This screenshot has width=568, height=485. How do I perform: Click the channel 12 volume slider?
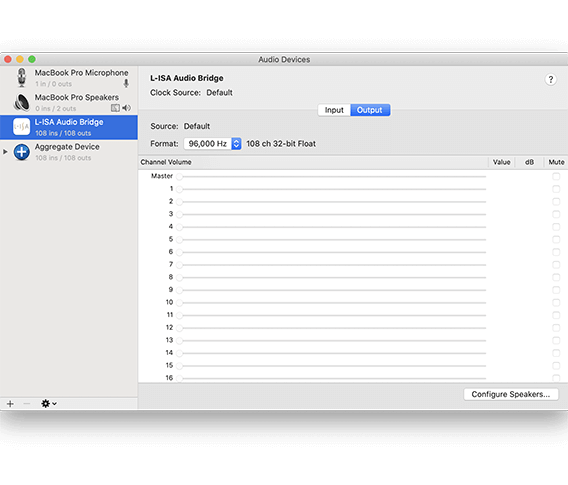coord(331,328)
